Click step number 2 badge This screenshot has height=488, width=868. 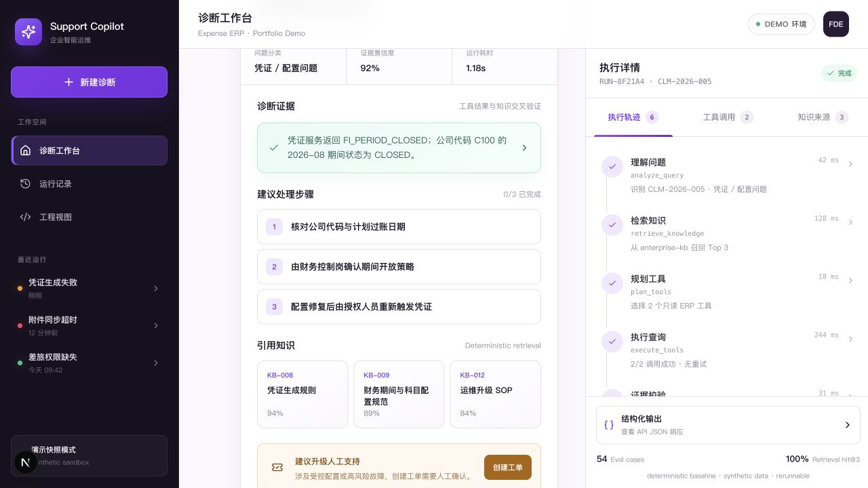click(x=274, y=266)
